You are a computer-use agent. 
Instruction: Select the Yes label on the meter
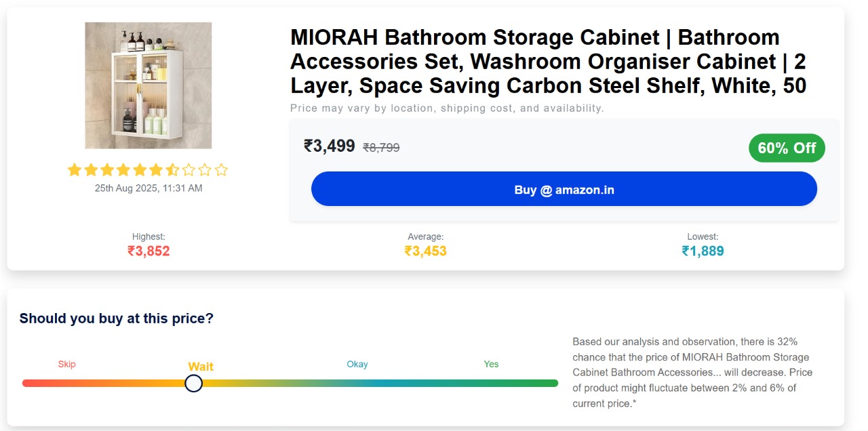tap(491, 365)
